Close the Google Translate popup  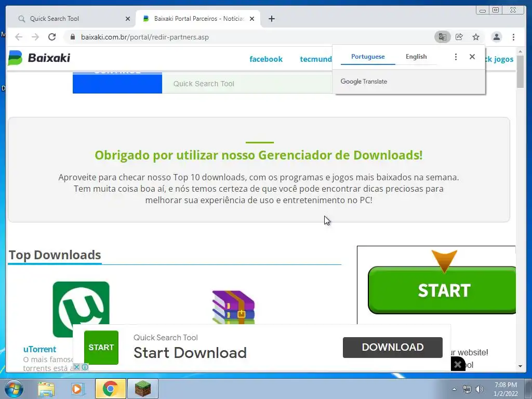coord(472,57)
